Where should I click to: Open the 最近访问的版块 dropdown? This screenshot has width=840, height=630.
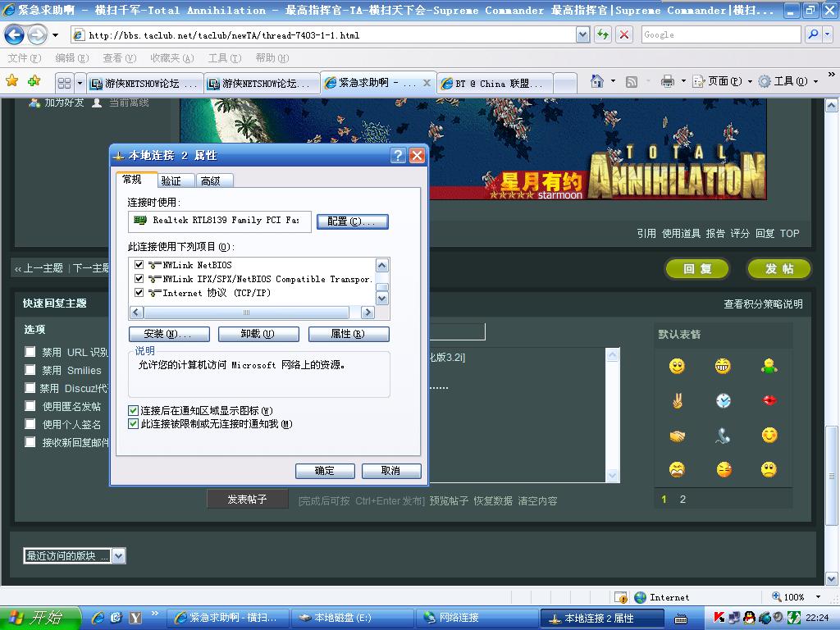(118, 556)
